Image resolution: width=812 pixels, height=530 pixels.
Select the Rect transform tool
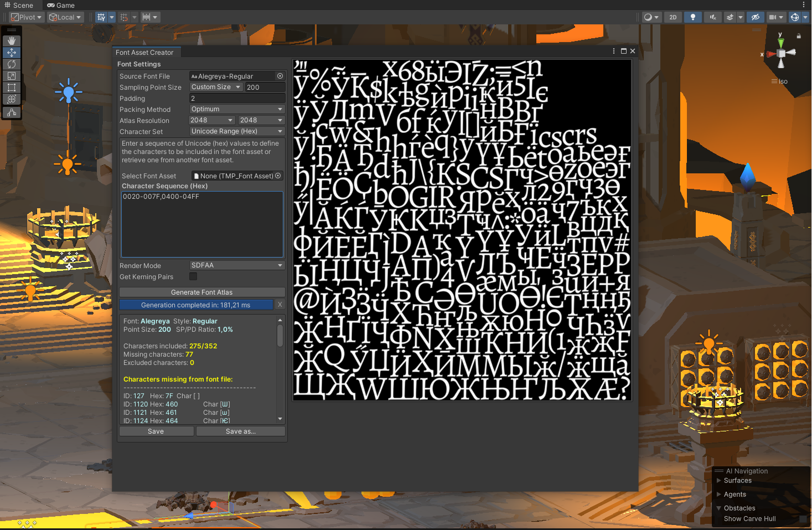click(12, 88)
